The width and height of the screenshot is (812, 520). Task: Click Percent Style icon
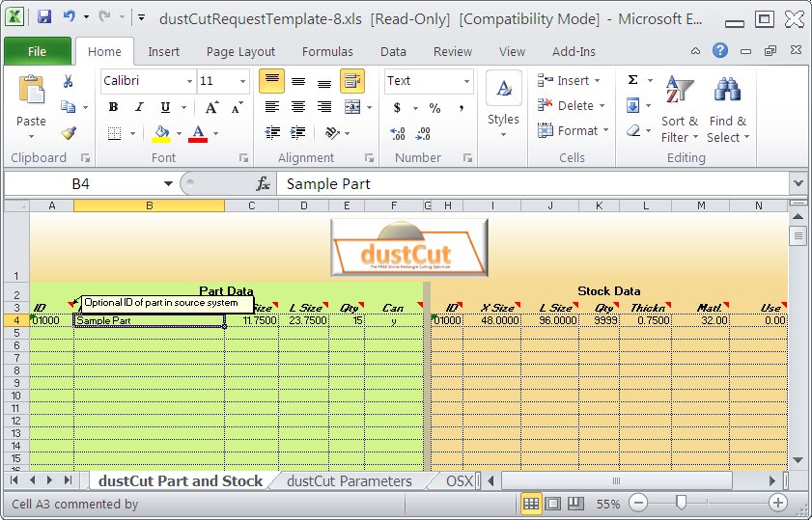pyautogui.click(x=434, y=108)
